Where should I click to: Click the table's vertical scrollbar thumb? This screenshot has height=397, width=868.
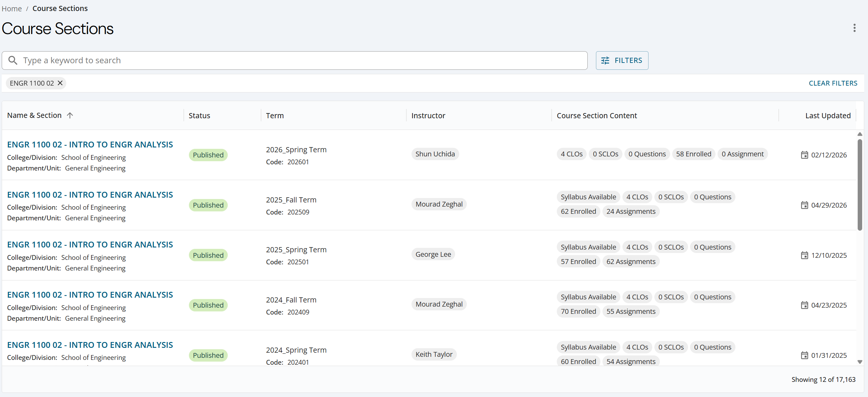tap(860, 185)
